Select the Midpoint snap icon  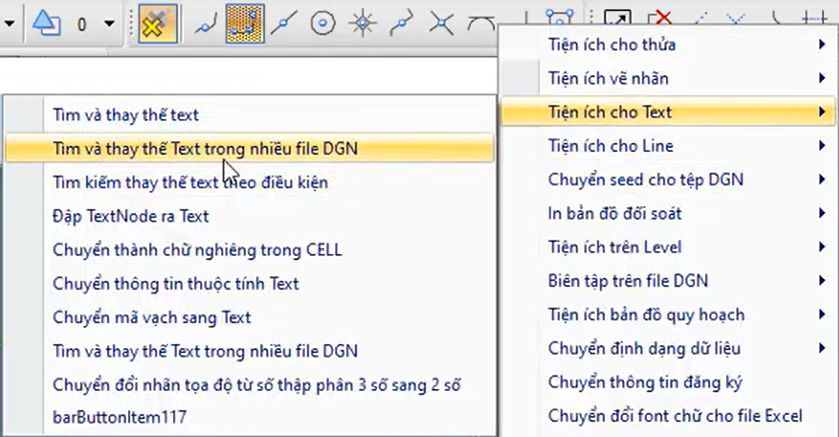coord(284,24)
